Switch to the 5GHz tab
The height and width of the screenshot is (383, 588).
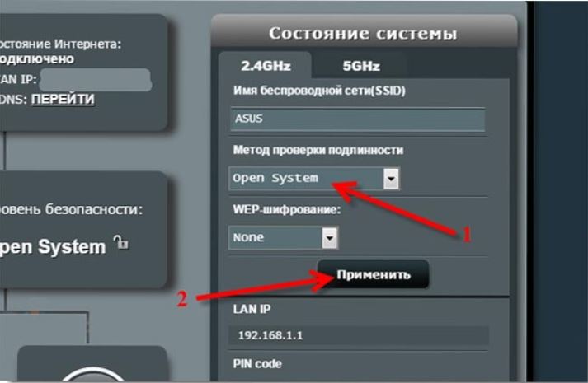point(361,66)
